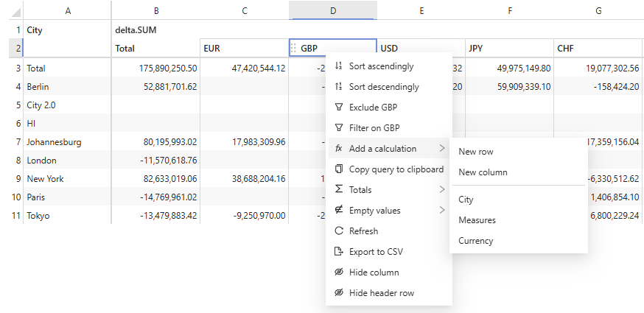The width and height of the screenshot is (644, 313).
Task: Select Exclude GBP menu entry
Action: tap(389, 108)
